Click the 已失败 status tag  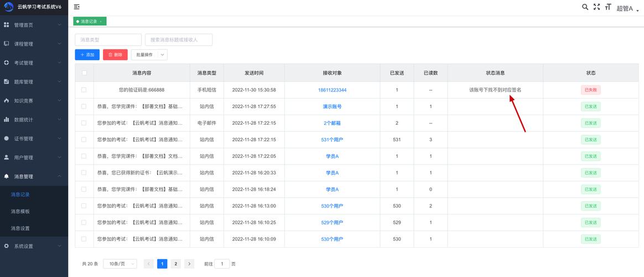click(x=590, y=90)
